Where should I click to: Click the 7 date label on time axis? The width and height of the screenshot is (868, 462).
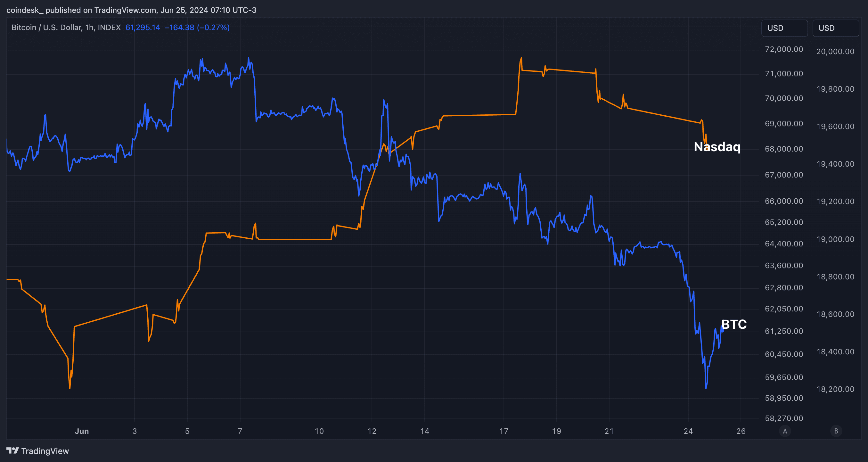[x=240, y=431]
